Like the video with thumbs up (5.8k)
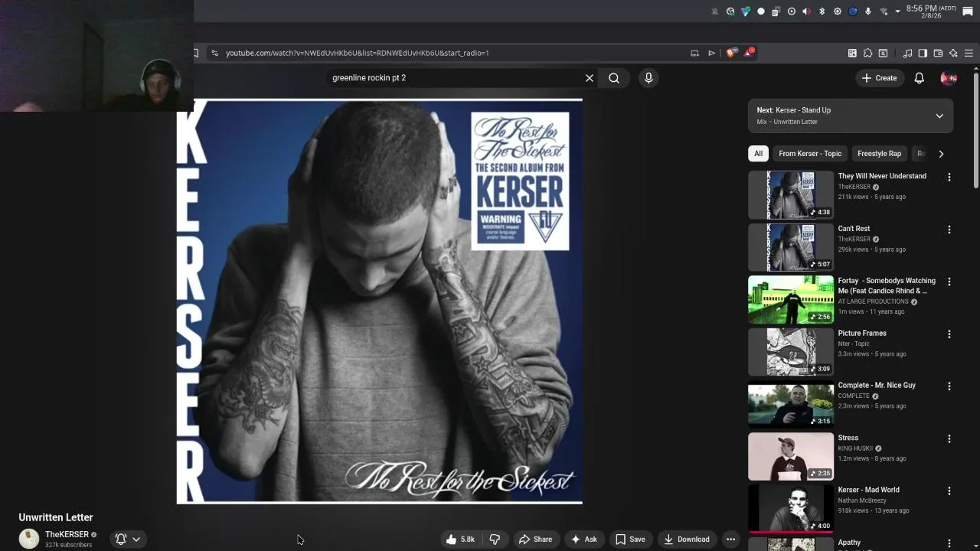This screenshot has height=551, width=980. pyautogui.click(x=460, y=540)
